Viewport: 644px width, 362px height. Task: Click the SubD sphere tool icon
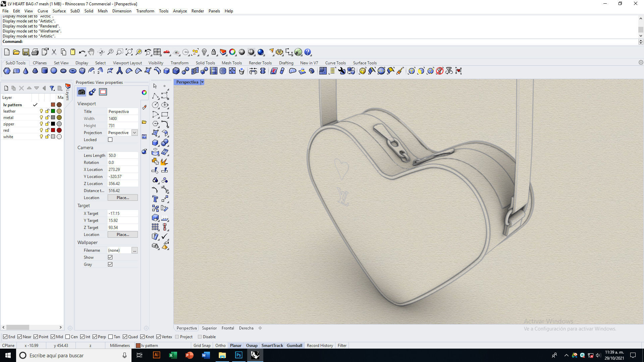pos(54,71)
